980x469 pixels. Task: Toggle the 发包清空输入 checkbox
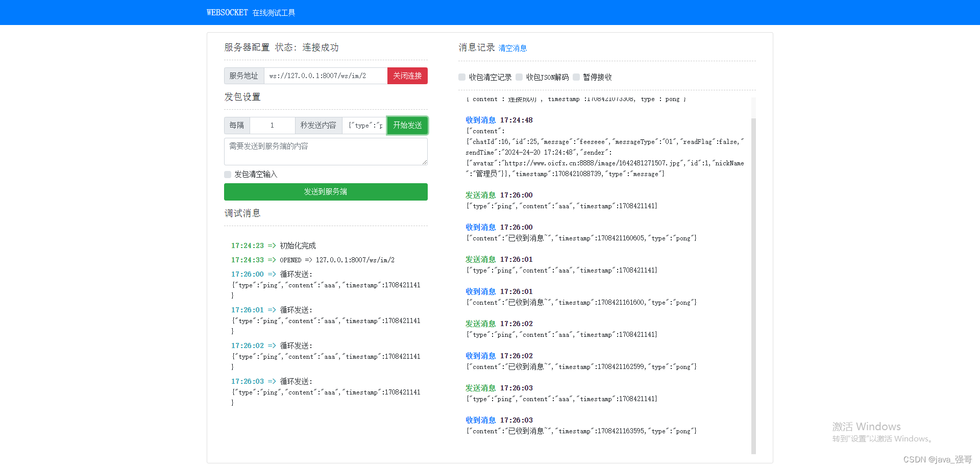(x=228, y=175)
